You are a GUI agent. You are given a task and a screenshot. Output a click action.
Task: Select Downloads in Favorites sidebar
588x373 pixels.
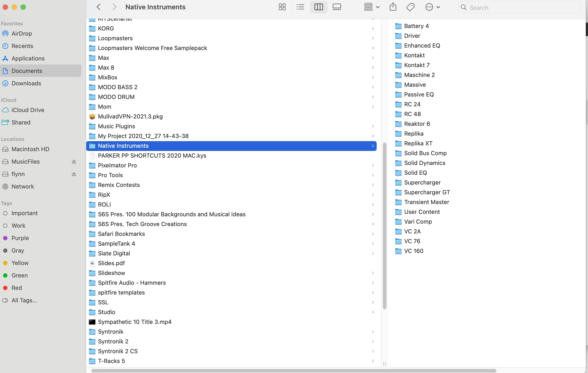click(26, 83)
